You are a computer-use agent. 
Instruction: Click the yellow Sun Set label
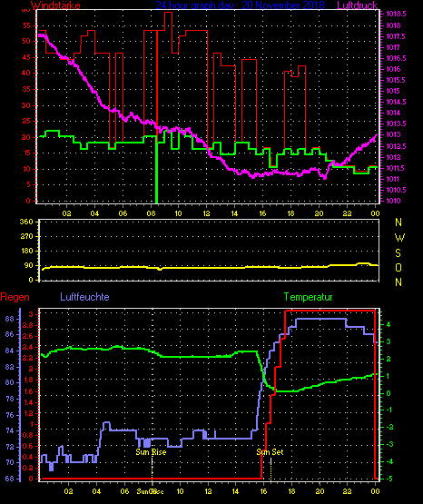[x=270, y=452]
